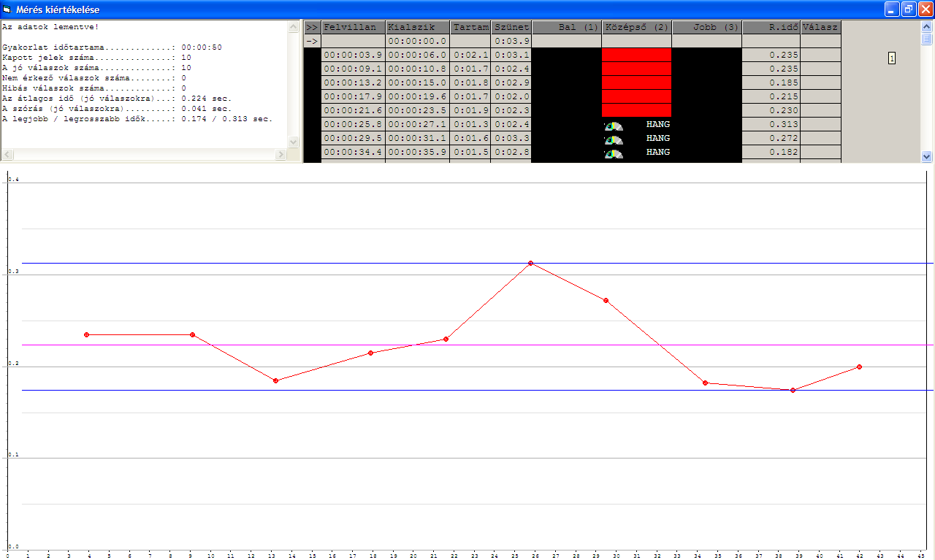Click the summary text panel's scroll-down arrow

point(294,142)
